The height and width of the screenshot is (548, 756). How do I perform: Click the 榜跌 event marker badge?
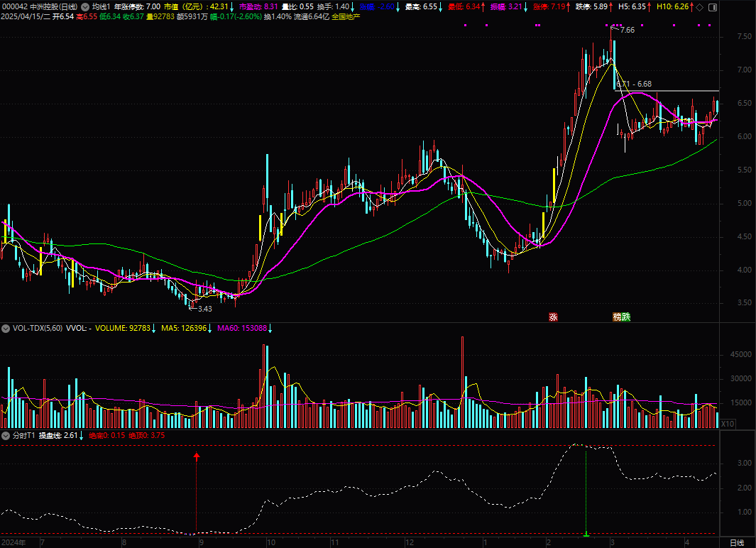click(622, 317)
